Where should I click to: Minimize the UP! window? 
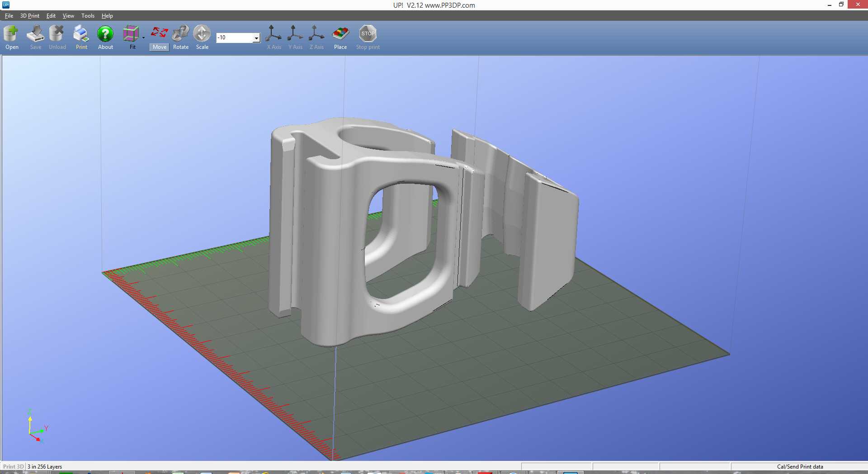830,5
